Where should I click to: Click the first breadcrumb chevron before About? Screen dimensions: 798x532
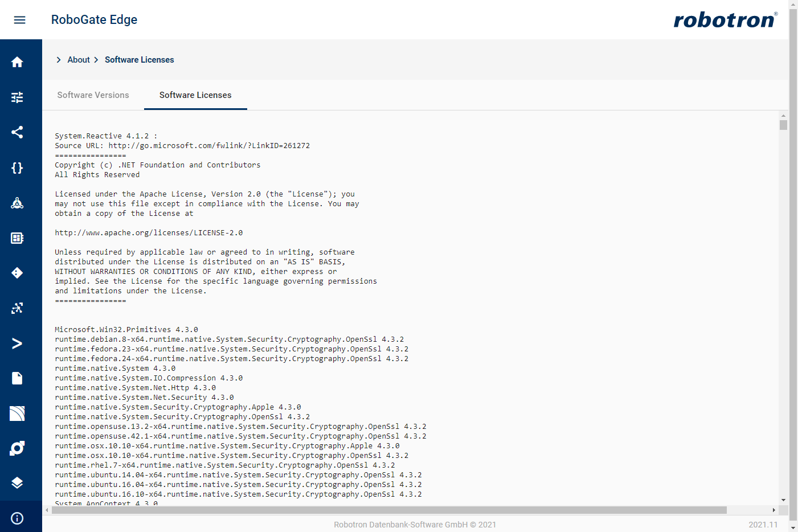[x=59, y=60]
